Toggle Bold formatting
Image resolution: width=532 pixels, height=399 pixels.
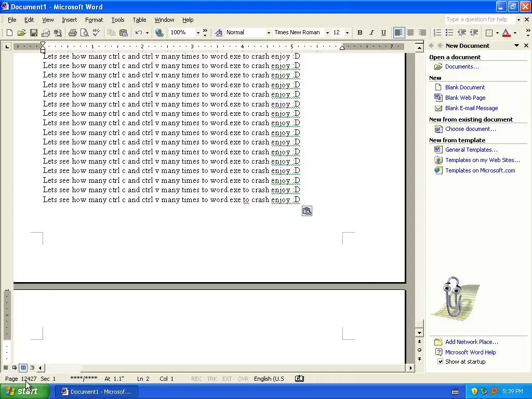[360, 33]
